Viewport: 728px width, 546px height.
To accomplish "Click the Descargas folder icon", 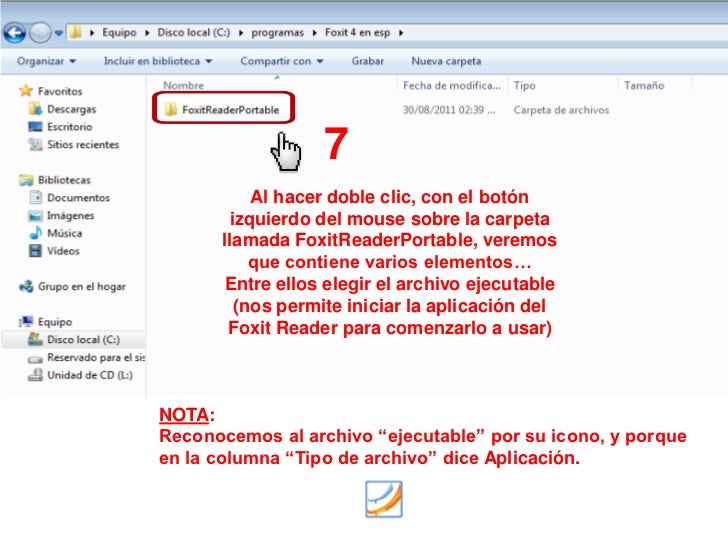I will (35, 109).
